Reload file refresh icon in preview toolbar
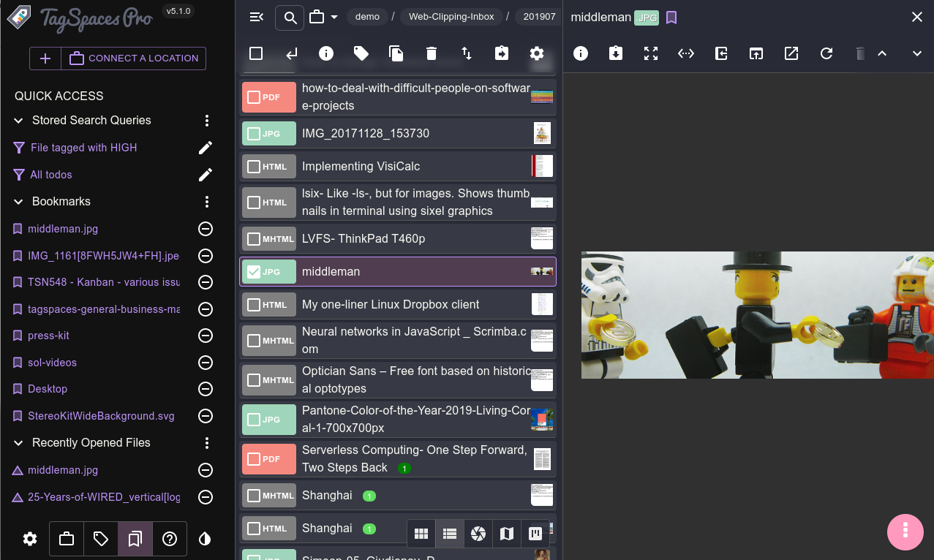The height and width of the screenshot is (560, 934). [x=826, y=53]
